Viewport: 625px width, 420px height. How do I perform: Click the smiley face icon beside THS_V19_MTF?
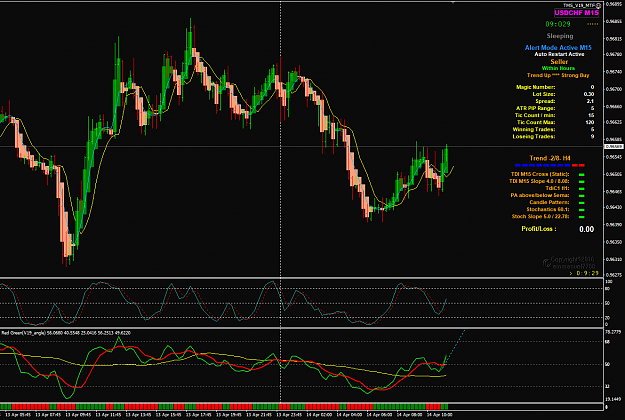coord(598,6)
